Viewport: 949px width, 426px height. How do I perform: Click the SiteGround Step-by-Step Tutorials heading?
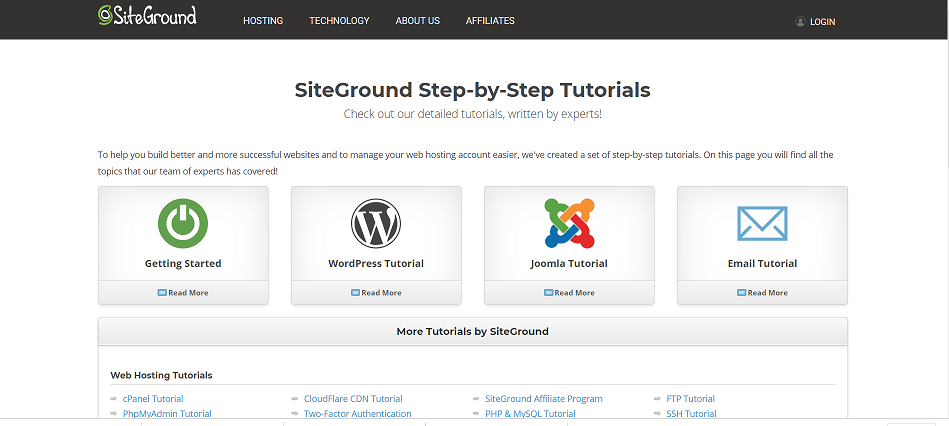pyautogui.click(x=473, y=90)
